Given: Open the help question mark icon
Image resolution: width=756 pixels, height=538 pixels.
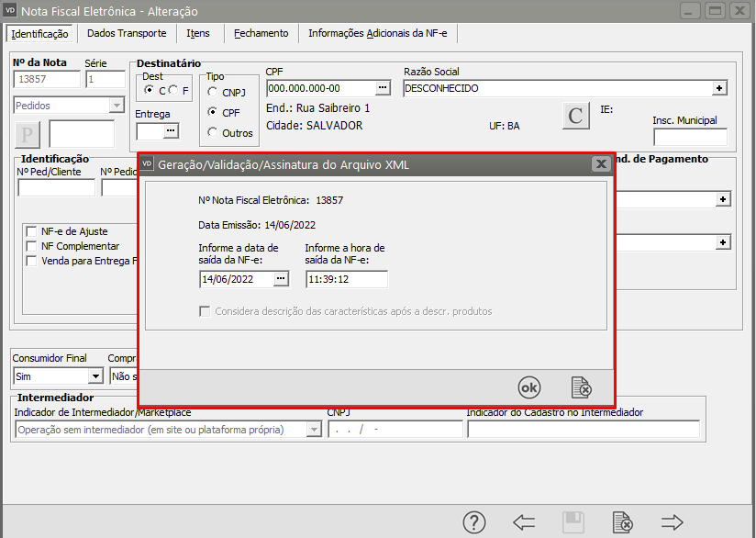Looking at the screenshot, I should pyautogui.click(x=473, y=522).
